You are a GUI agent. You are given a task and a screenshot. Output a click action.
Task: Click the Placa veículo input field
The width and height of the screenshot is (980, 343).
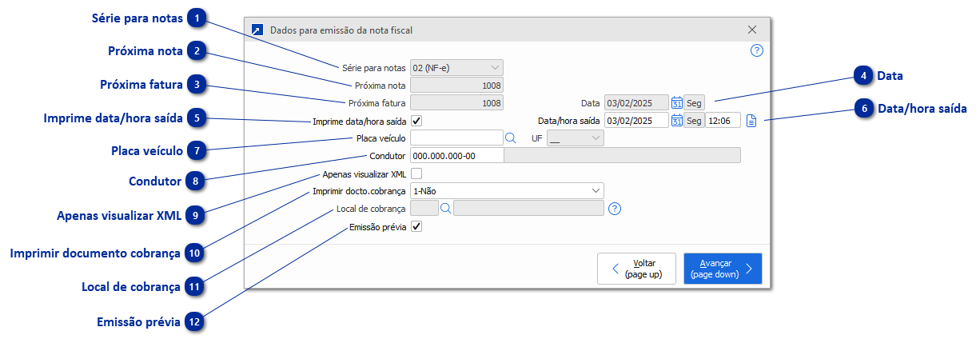tap(456, 138)
